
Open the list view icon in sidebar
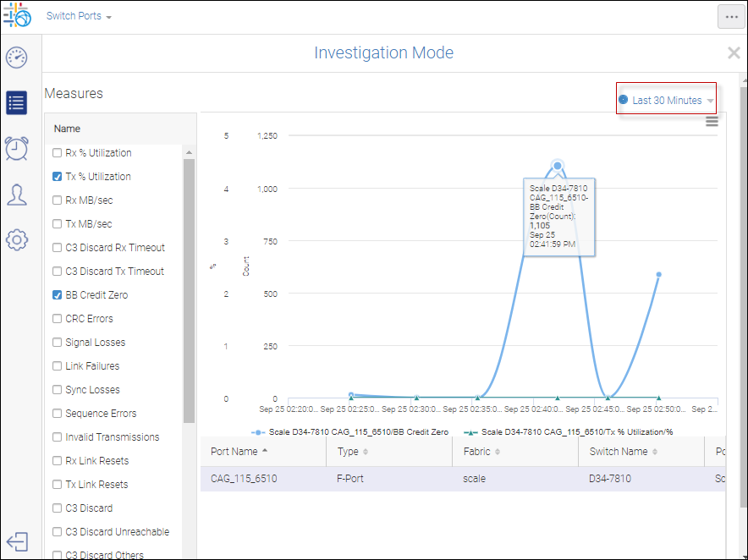[17, 102]
